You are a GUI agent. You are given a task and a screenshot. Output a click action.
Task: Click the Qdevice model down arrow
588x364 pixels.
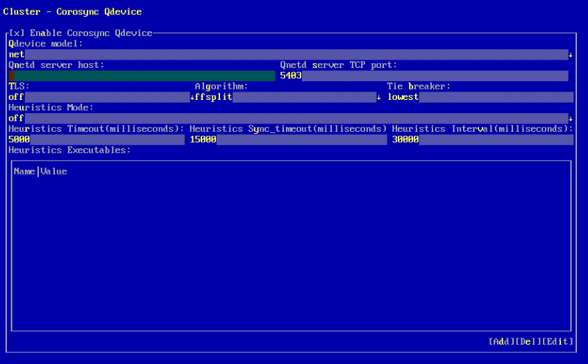[x=570, y=55]
